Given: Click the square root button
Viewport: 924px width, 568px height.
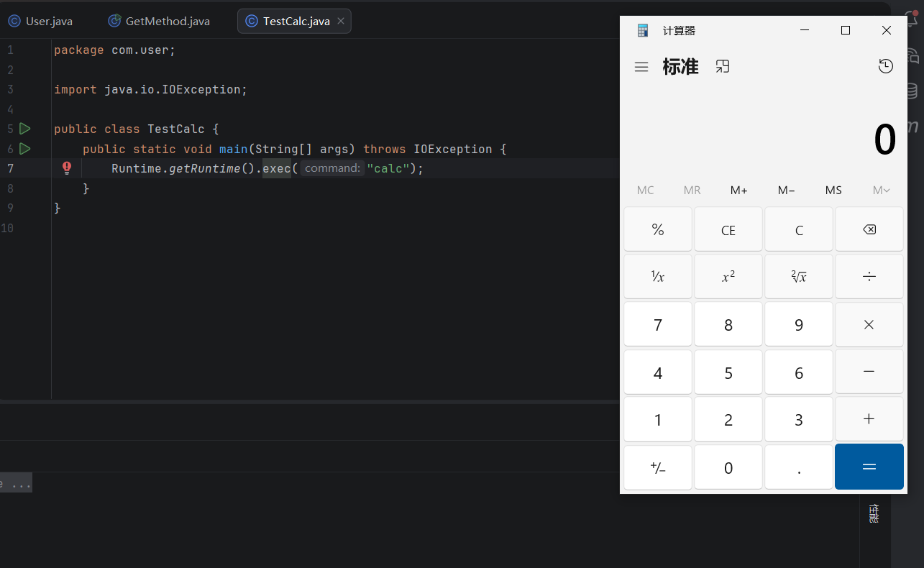Looking at the screenshot, I should click(x=798, y=277).
